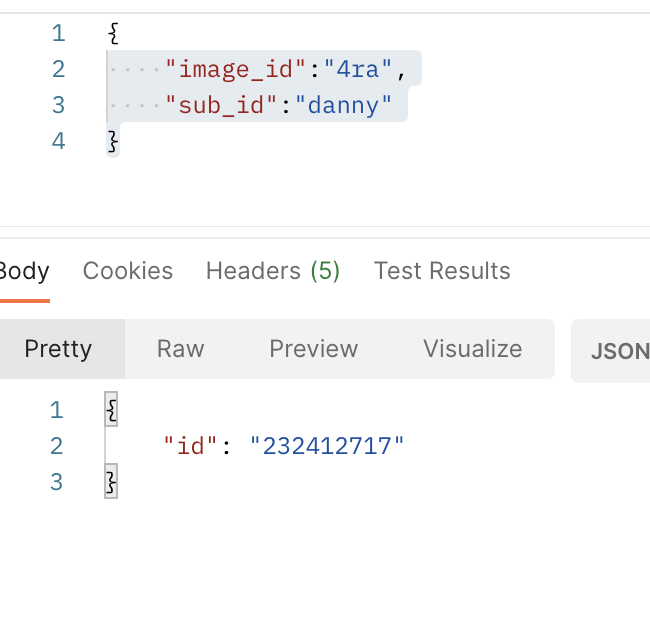Open the Cookies tab

pos(128,271)
